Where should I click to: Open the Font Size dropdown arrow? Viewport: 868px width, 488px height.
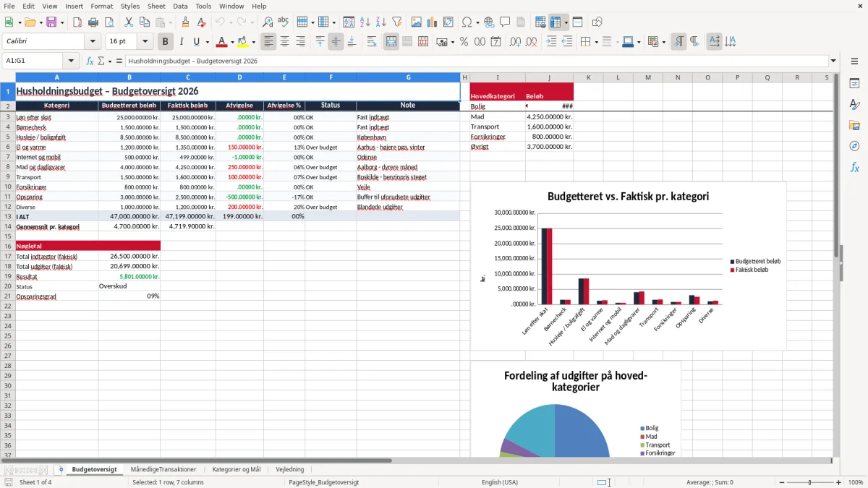click(x=145, y=42)
